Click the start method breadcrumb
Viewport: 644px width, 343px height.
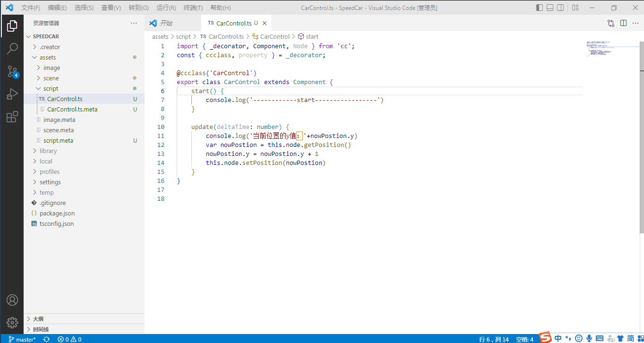(x=308, y=36)
